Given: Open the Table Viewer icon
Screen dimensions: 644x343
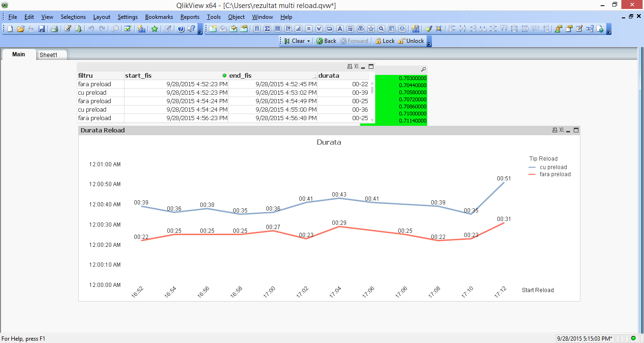Looking at the screenshot, I should tap(590, 29).
